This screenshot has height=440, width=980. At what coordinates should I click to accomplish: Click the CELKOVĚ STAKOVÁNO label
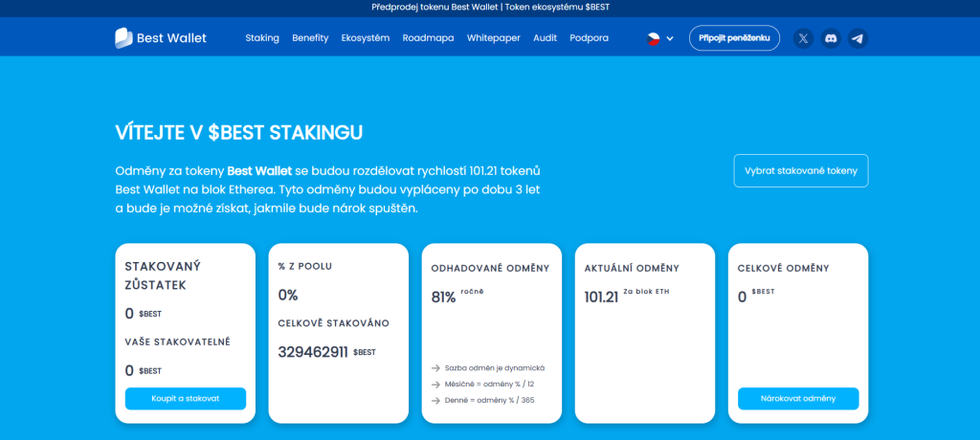(x=334, y=323)
